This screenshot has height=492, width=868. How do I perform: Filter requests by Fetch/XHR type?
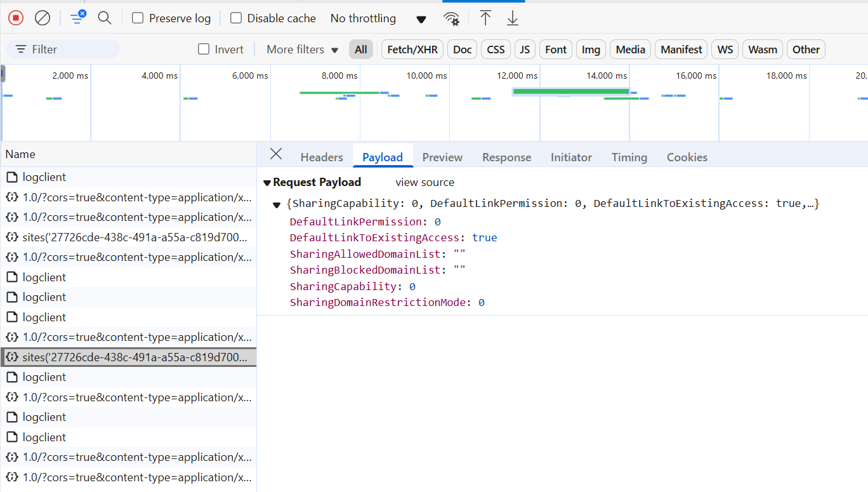pos(412,50)
